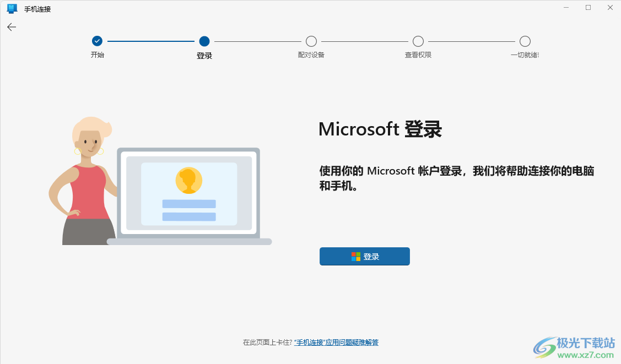Screen dimensions: 621x364
Task: Click the back arrow at top left
Action: tap(11, 27)
